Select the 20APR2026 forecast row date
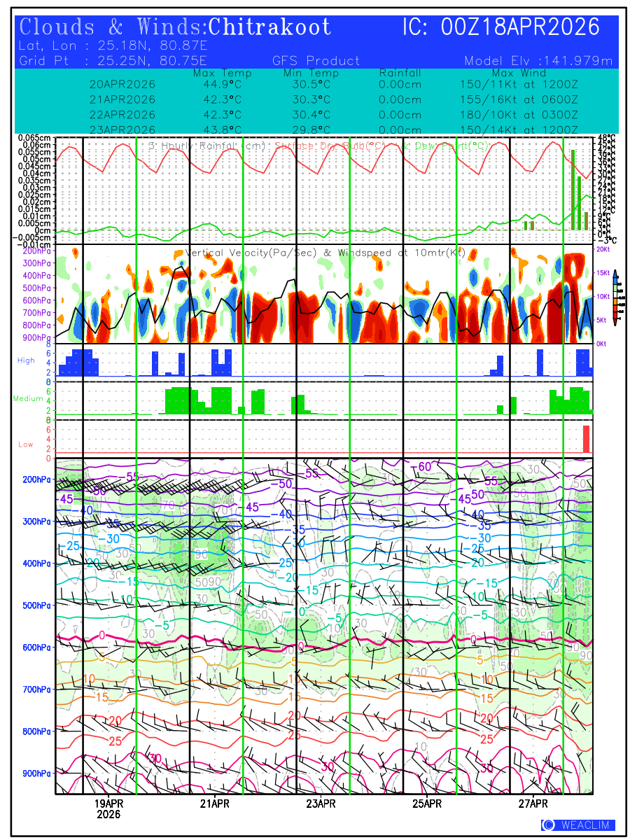This screenshot has height=840, width=630. click(122, 85)
